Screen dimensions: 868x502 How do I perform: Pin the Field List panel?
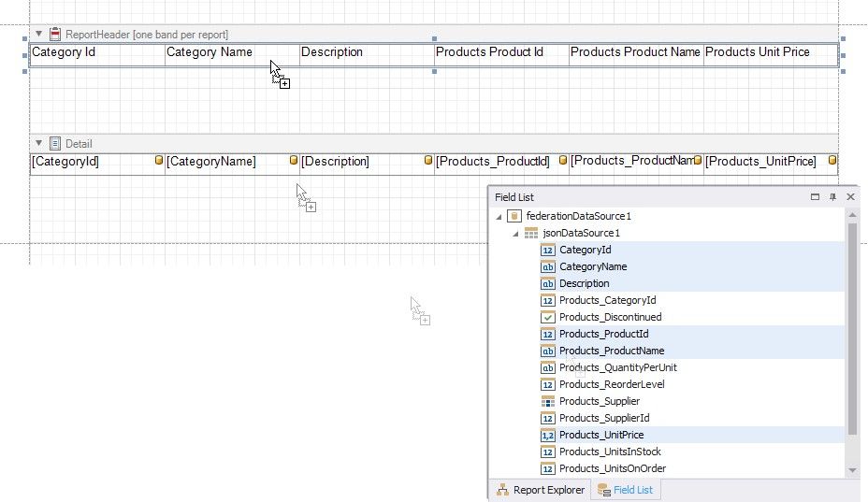832,197
